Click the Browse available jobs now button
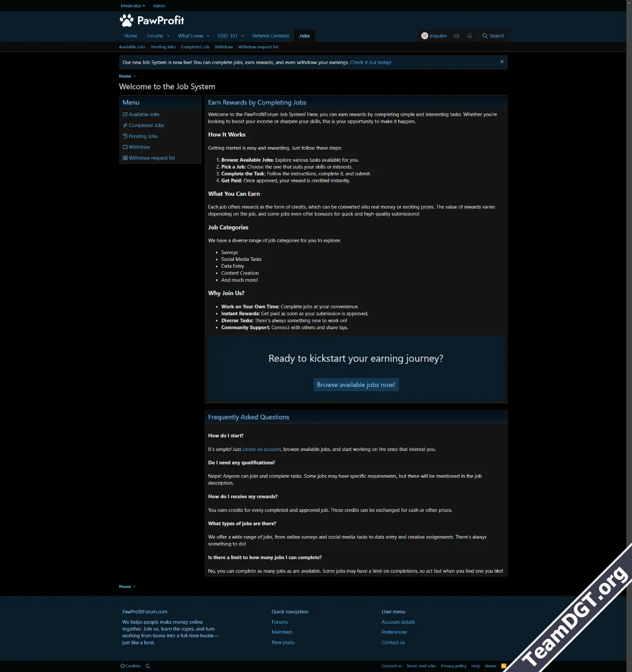632x672 pixels. [x=356, y=385]
